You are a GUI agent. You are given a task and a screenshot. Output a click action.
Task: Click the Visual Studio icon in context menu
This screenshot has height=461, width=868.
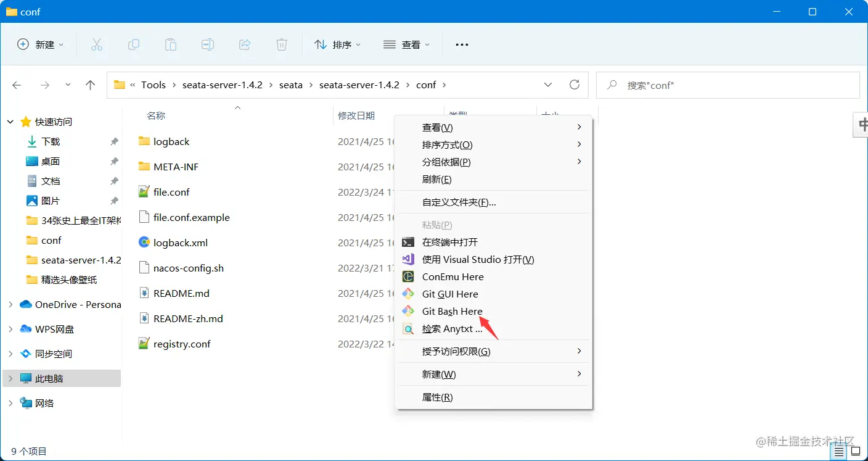tap(408, 259)
